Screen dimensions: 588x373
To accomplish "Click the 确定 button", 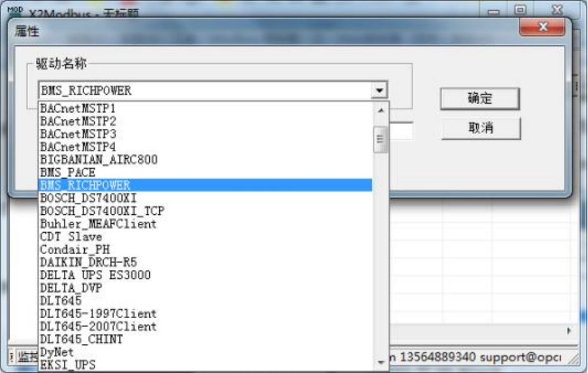I will point(480,99).
